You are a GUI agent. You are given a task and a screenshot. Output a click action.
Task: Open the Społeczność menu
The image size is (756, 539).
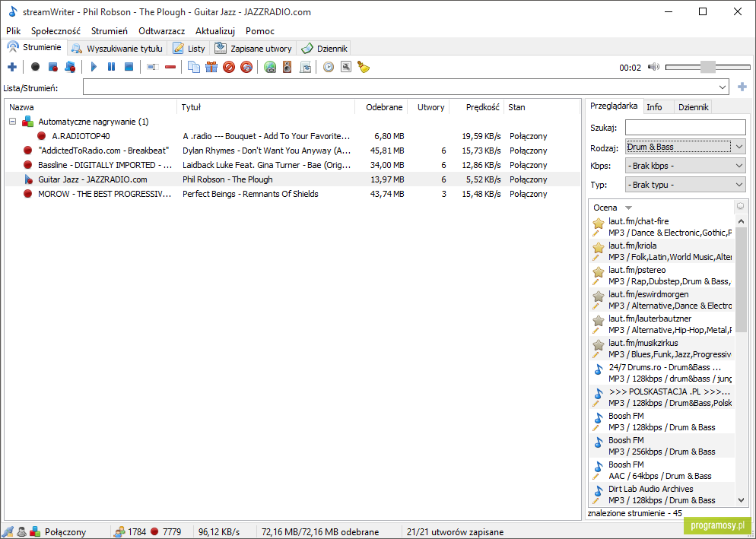click(x=56, y=31)
